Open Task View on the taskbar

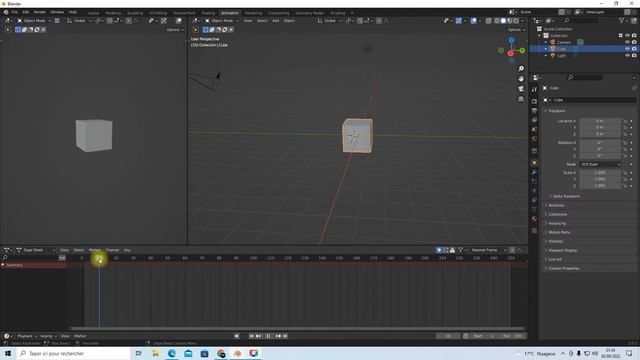tap(139, 353)
